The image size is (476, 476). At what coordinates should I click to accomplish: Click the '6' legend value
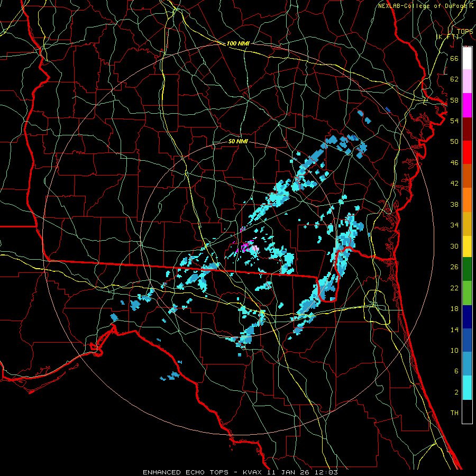(x=456, y=371)
